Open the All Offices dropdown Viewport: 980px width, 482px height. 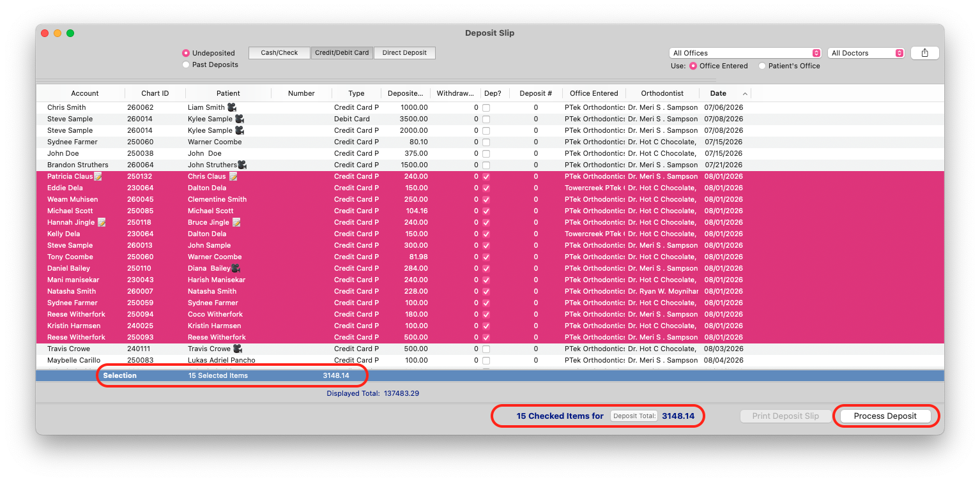(745, 53)
